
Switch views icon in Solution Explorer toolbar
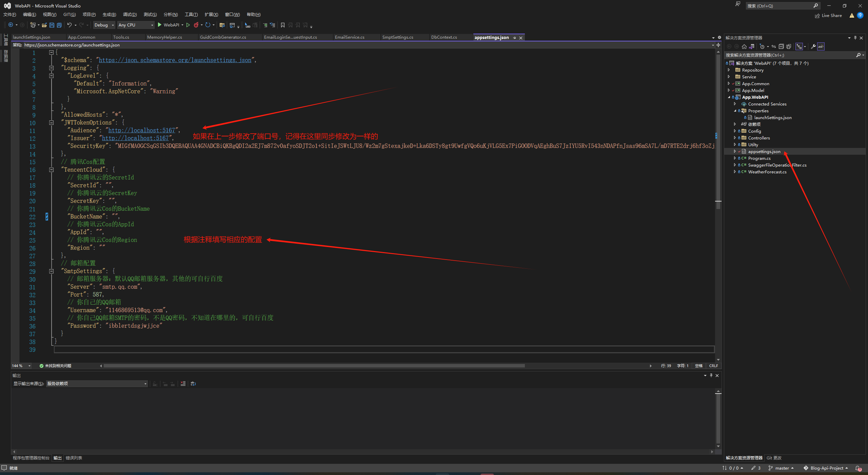[751, 46]
